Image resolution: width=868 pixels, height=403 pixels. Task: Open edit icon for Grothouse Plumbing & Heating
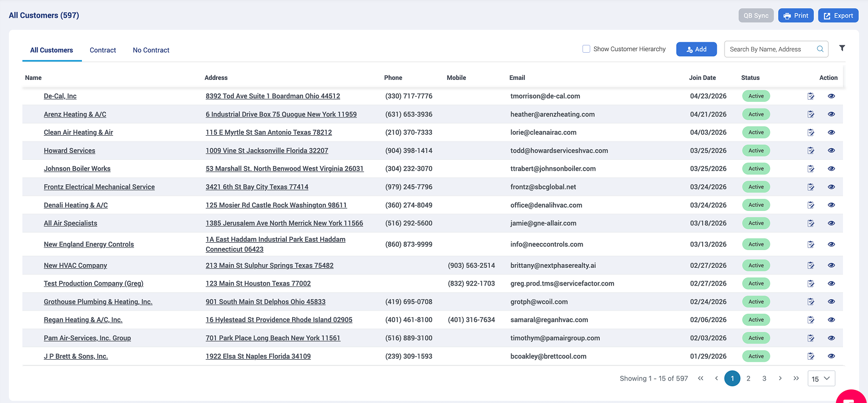(x=811, y=302)
